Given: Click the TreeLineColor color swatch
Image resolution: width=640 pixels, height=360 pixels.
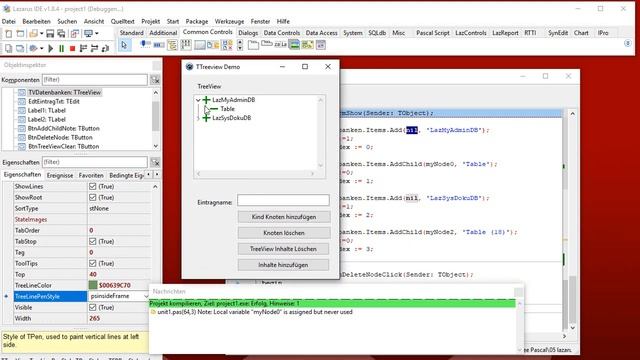Looking at the screenshot, I should (93, 285).
